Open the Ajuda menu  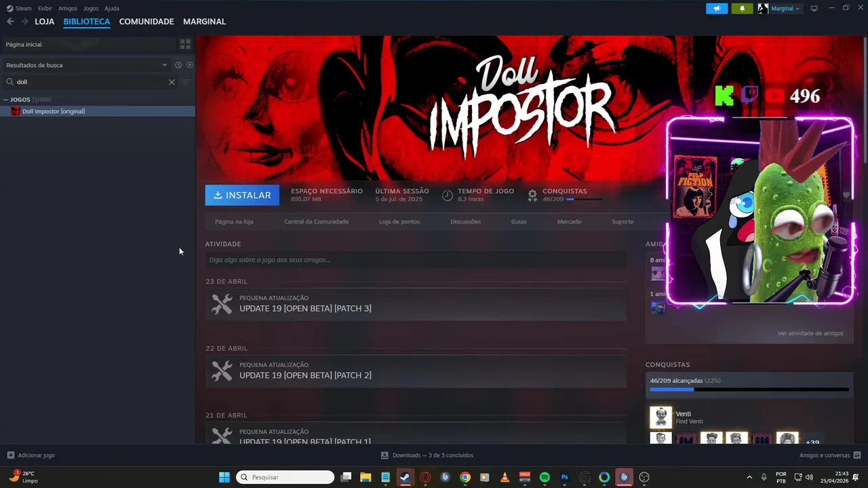(112, 8)
